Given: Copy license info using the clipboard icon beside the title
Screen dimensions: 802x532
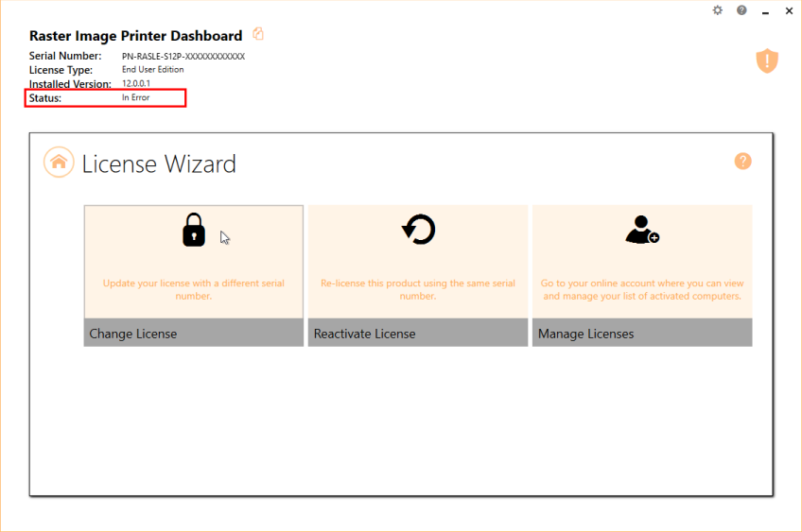Looking at the screenshot, I should tap(258, 34).
